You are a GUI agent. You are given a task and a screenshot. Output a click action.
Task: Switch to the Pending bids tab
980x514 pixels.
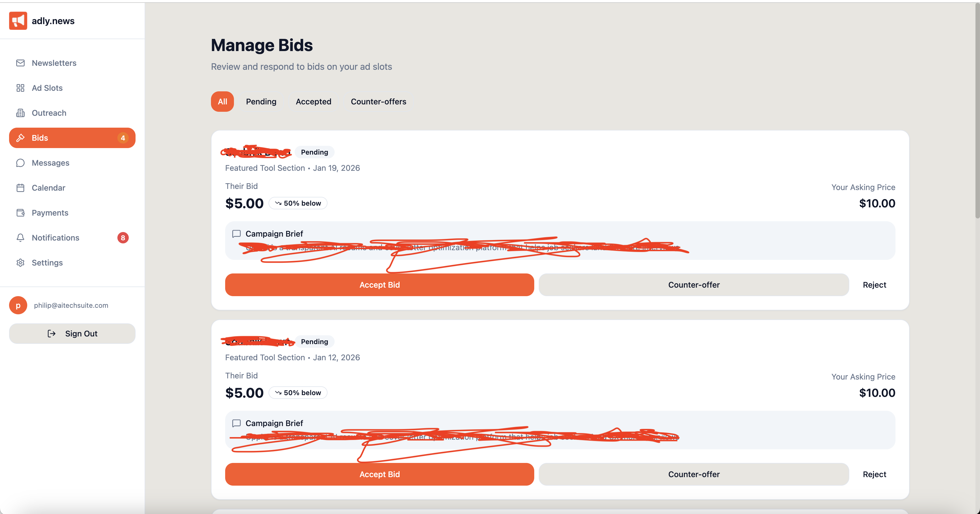point(261,102)
